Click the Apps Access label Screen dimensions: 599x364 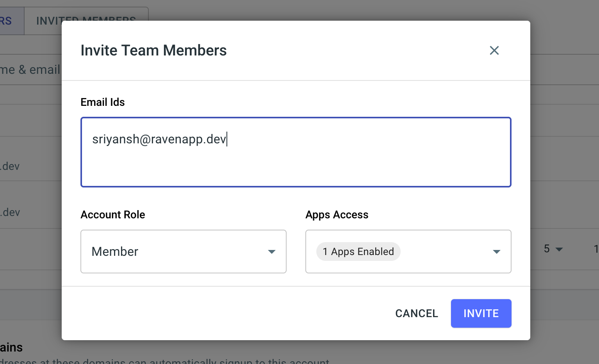pos(337,214)
